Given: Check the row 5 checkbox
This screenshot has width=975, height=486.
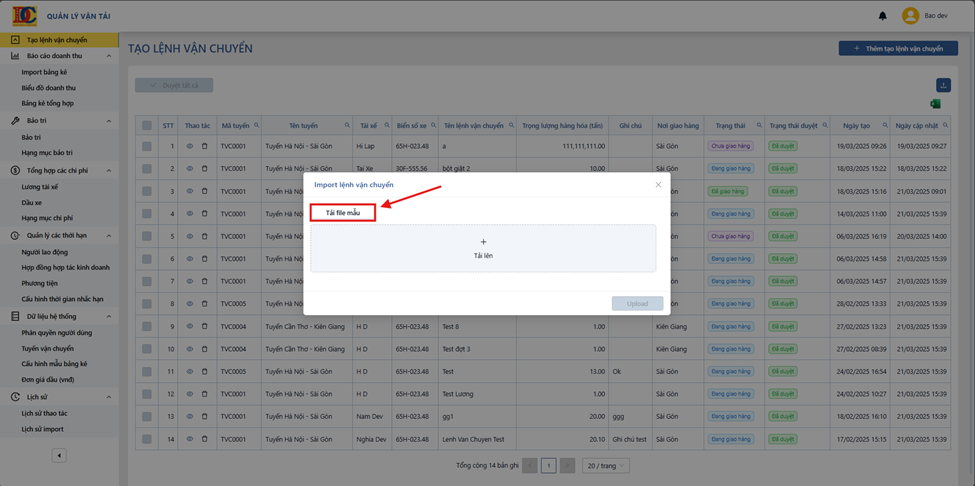Looking at the screenshot, I should tap(147, 236).
